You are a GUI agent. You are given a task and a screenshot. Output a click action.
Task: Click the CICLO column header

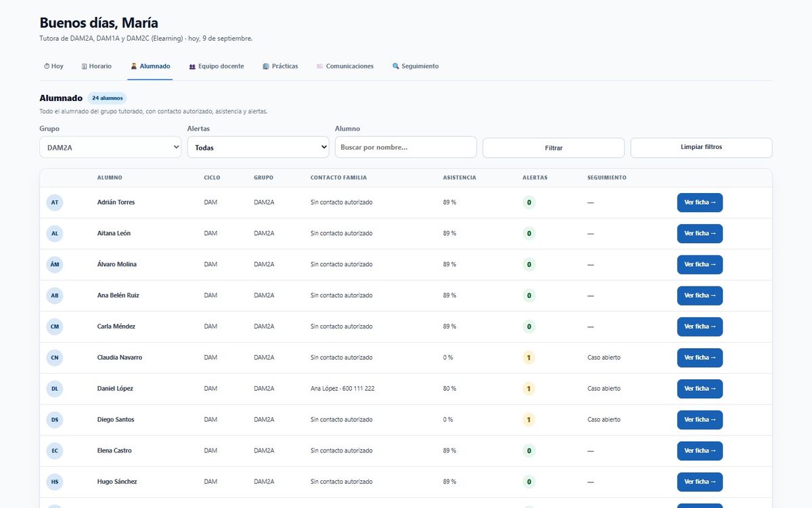(x=212, y=178)
